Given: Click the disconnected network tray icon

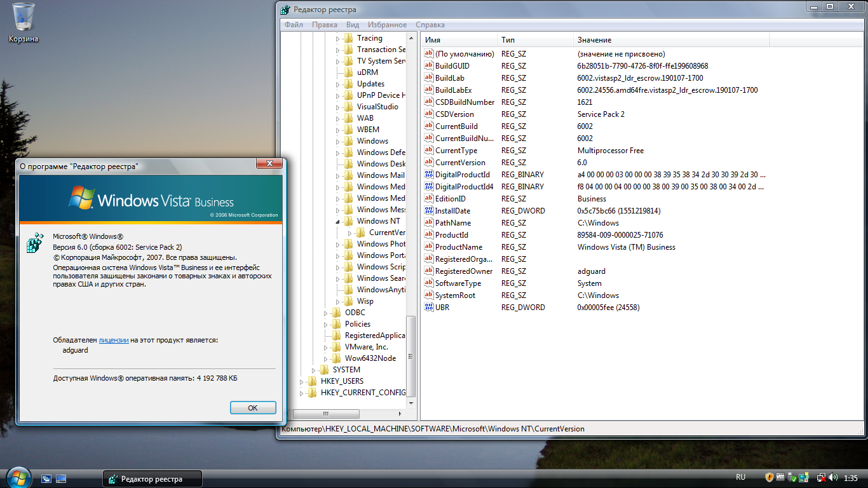Looking at the screenshot, I should coord(822,477).
